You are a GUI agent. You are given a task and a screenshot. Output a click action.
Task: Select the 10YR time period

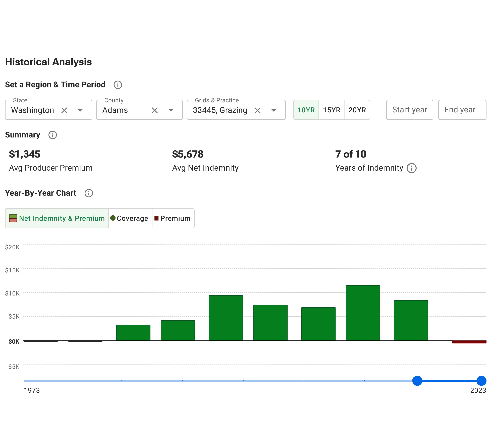click(x=306, y=110)
